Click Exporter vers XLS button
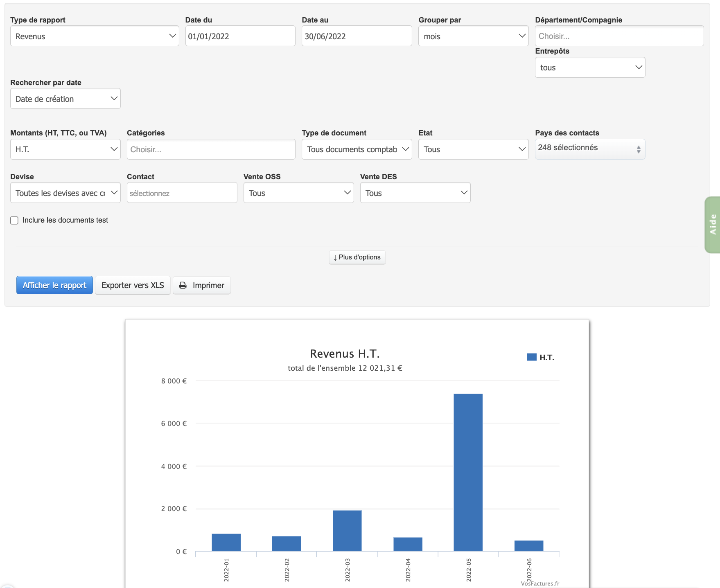This screenshot has width=720, height=588. tap(133, 285)
